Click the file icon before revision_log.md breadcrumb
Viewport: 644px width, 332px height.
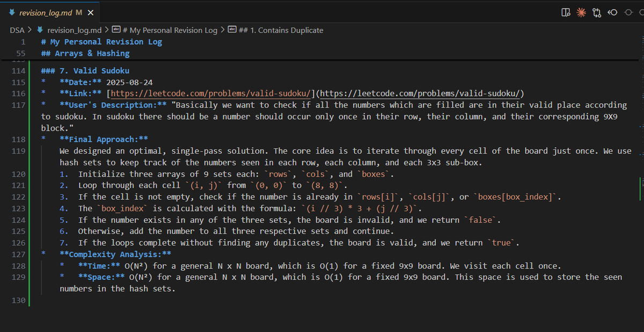40,30
